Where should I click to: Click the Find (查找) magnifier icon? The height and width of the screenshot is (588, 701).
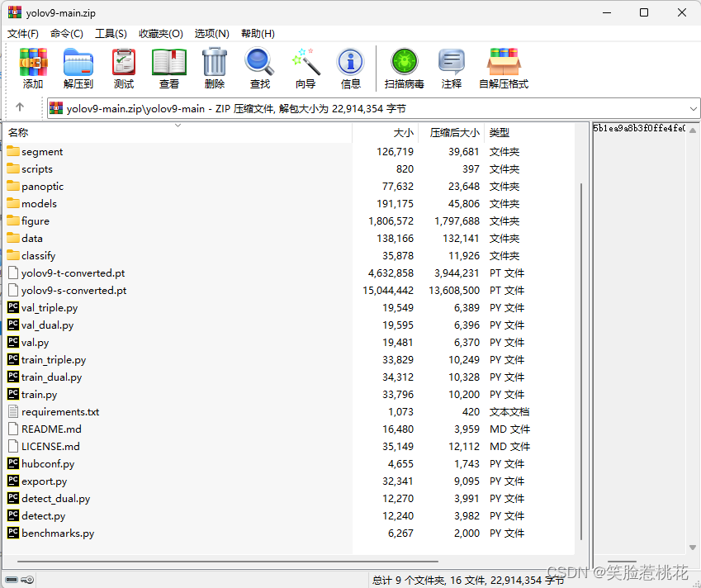pyautogui.click(x=260, y=62)
